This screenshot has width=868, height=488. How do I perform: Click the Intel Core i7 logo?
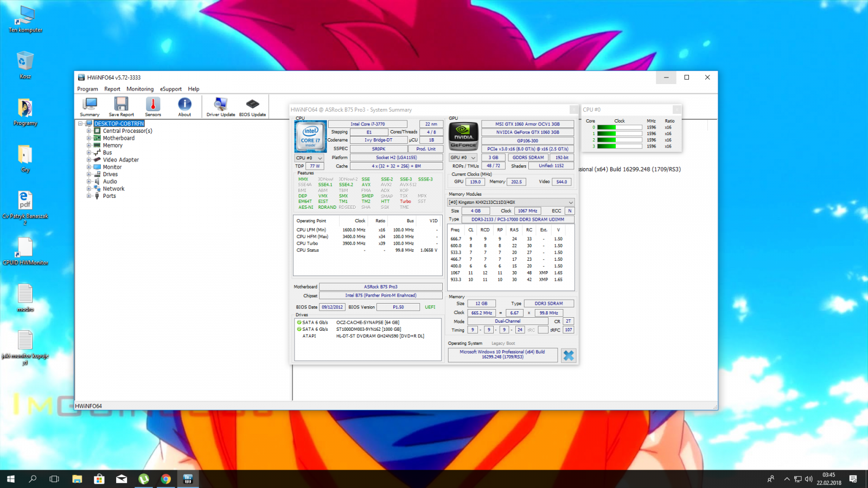[x=310, y=136]
